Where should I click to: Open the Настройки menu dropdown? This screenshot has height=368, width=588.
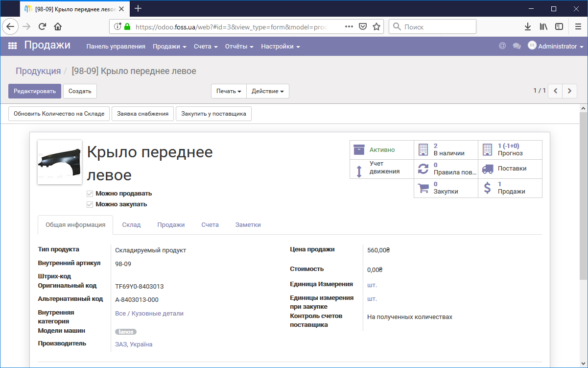pos(281,47)
